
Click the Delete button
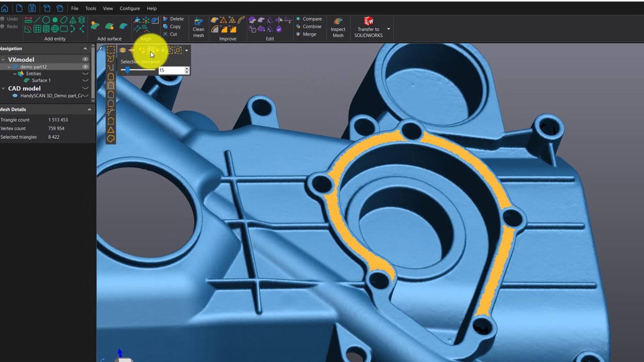pos(173,19)
